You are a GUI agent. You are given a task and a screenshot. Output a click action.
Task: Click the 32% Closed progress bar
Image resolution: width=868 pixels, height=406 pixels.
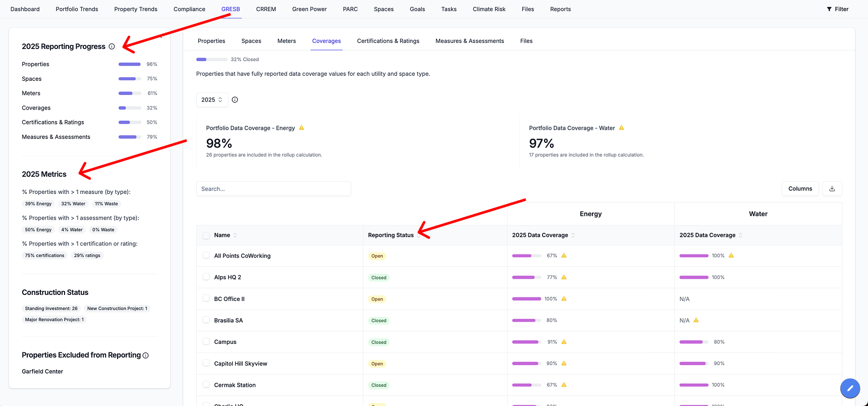[x=211, y=60]
